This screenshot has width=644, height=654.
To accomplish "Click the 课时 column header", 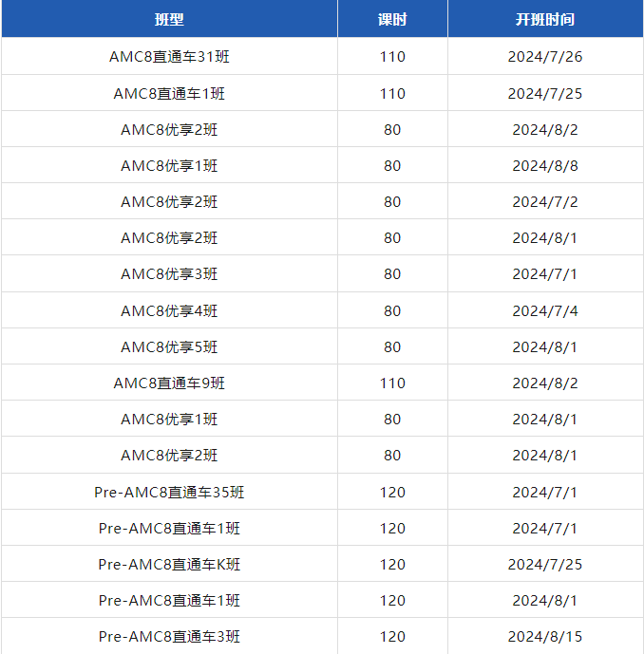I will coord(392,19).
